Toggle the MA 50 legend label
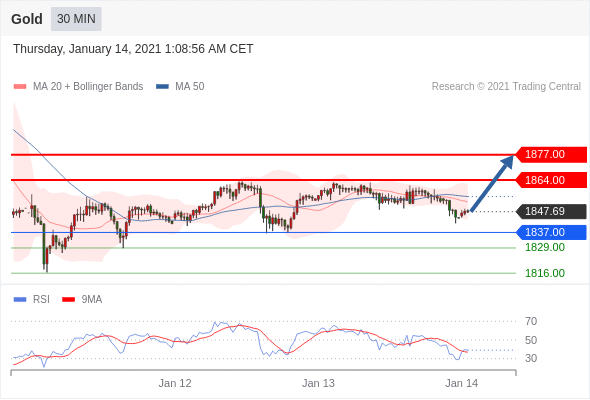Viewport: 590px width, 400px height. [x=190, y=87]
